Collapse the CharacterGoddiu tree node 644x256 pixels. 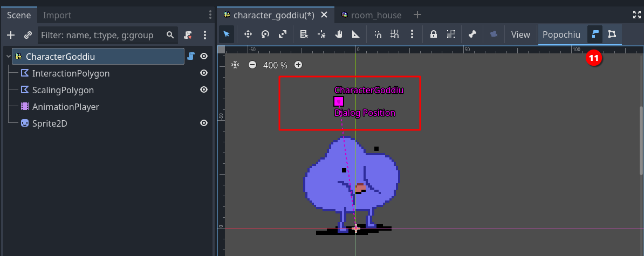point(8,56)
